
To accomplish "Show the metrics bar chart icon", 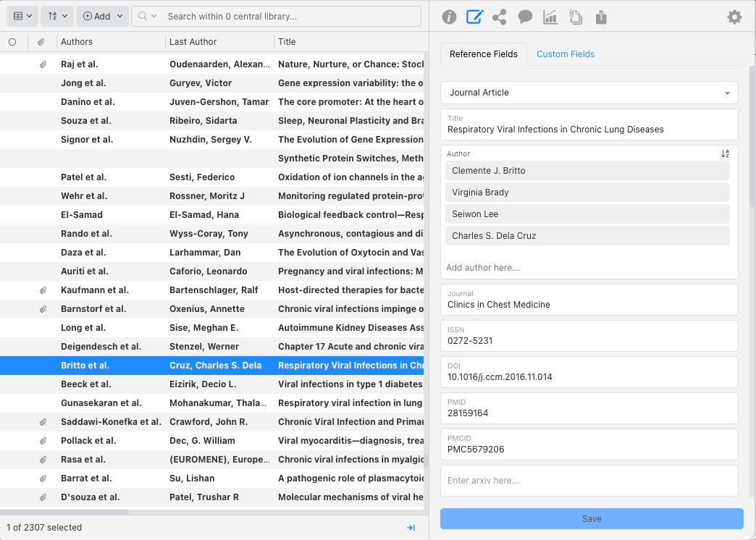I will [x=550, y=17].
